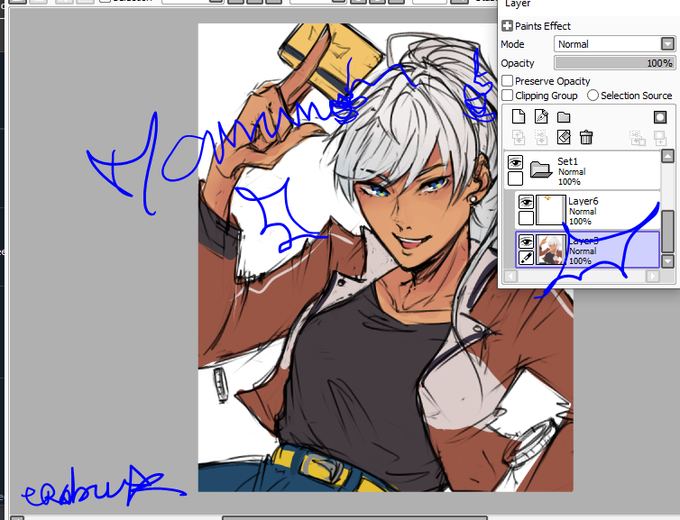Hide the Set1 layer group

coord(515,162)
